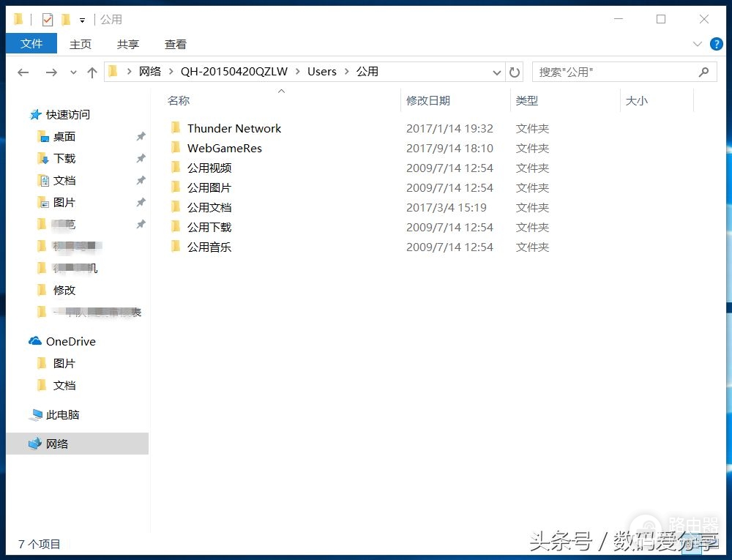Click the Forward navigation arrow
Screen dimensions: 732x560
51,72
